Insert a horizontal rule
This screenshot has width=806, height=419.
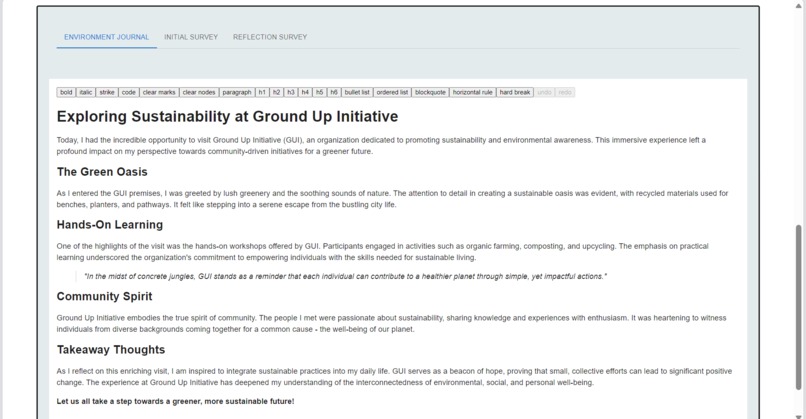(473, 93)
